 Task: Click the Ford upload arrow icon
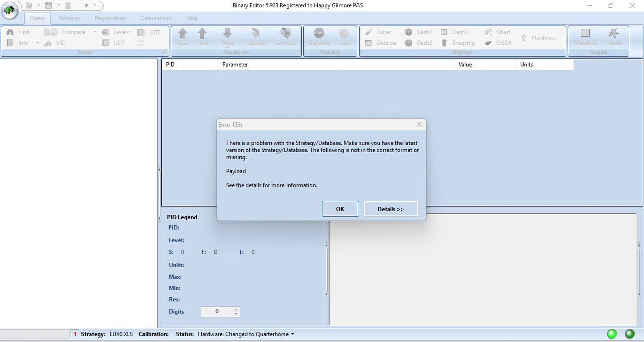[x=202, y=33]
